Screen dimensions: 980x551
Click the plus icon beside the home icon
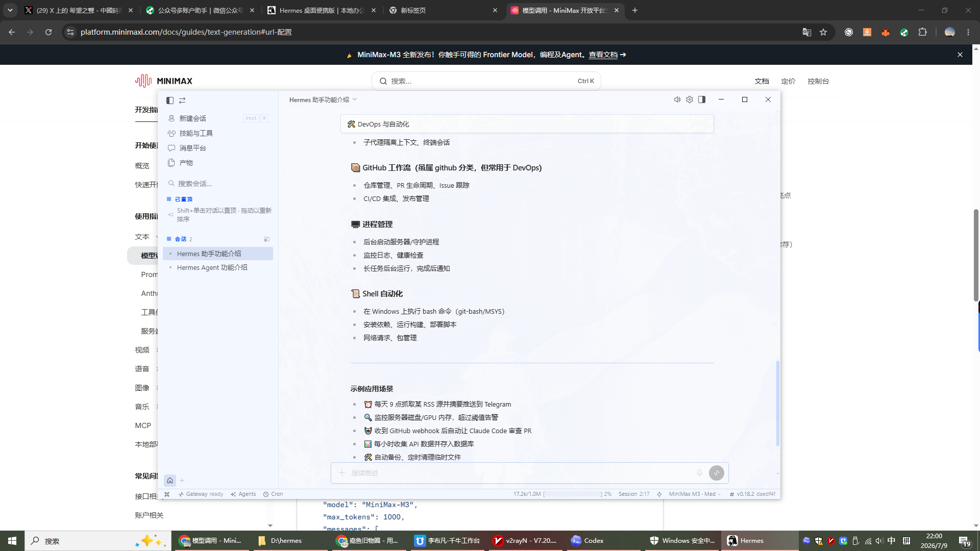(182, 480)
